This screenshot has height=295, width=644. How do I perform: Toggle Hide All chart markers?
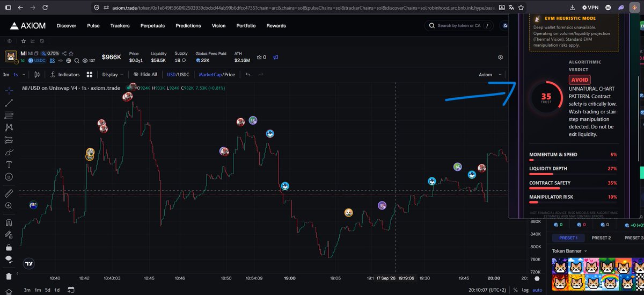[145, 75]
